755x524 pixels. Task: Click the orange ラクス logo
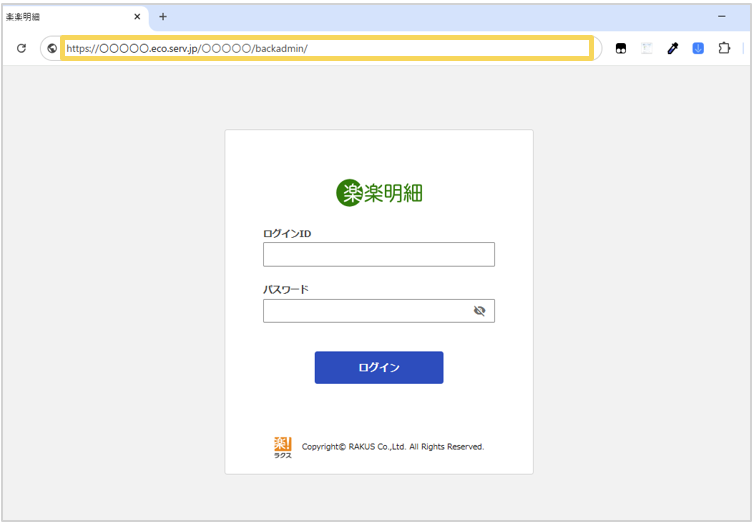click(x=283, y=447)
